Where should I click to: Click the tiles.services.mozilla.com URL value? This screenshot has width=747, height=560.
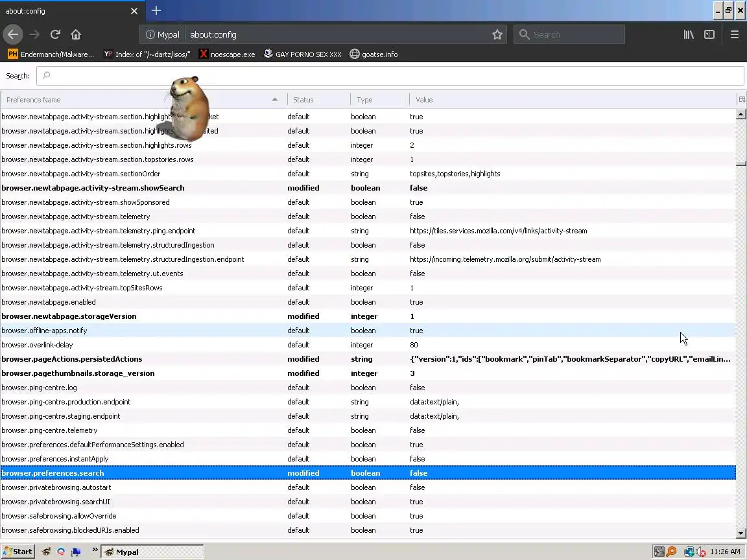point(498,231)
